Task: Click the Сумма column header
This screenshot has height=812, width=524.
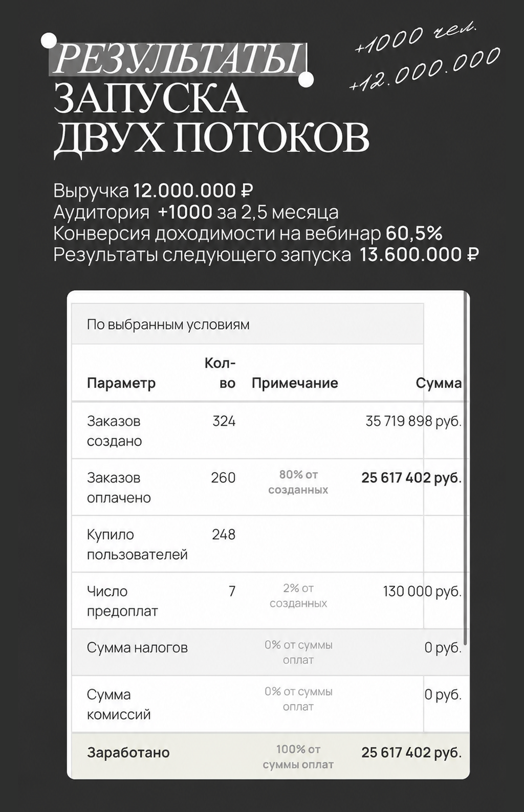Action: pos(439,383)
